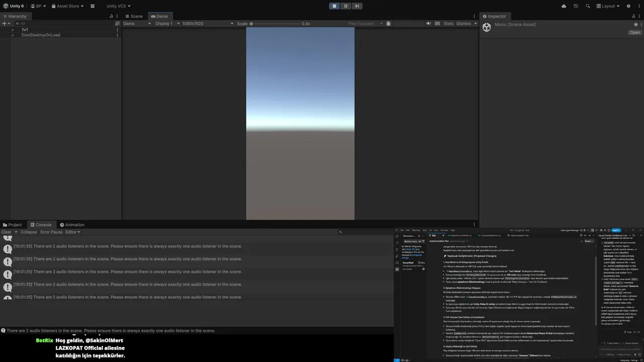Expand the 1v1 scene arrow
This screenshot has width=644, height=362.
coord(13,30)
